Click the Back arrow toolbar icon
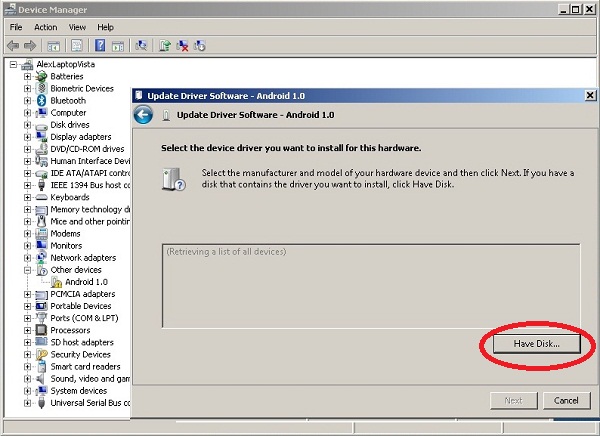The image size is (600, 436). click(x=13, y=46)
